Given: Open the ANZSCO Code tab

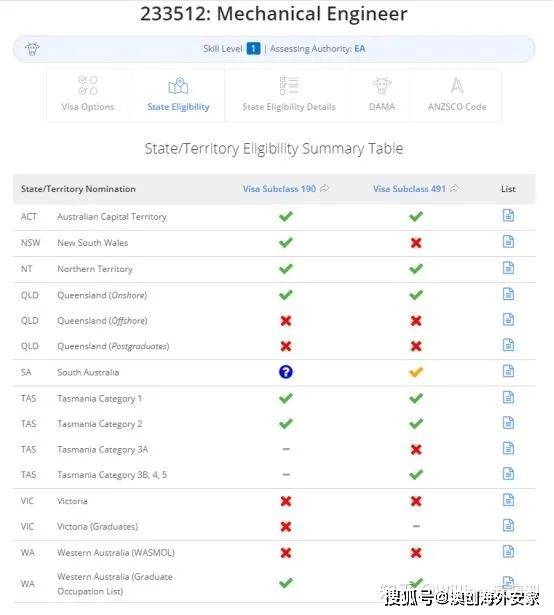Looking at the screenshot, I should click(x=457, y=95).
